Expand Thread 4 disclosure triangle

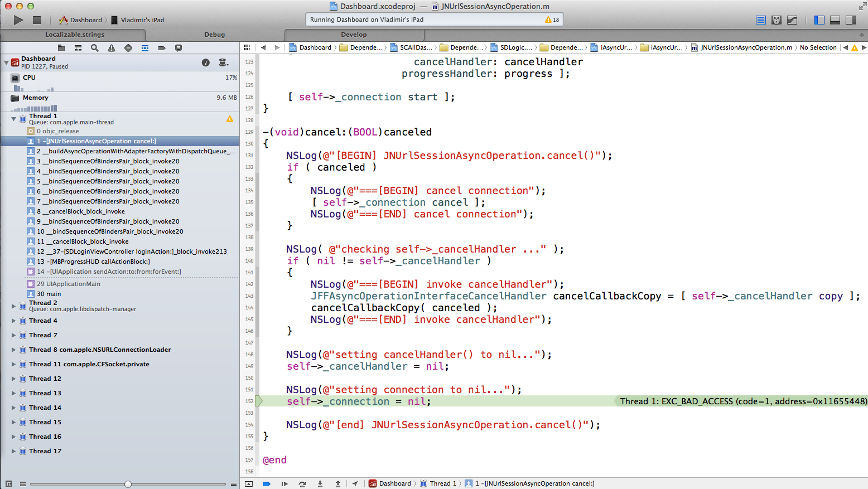(x=14, y=321)
